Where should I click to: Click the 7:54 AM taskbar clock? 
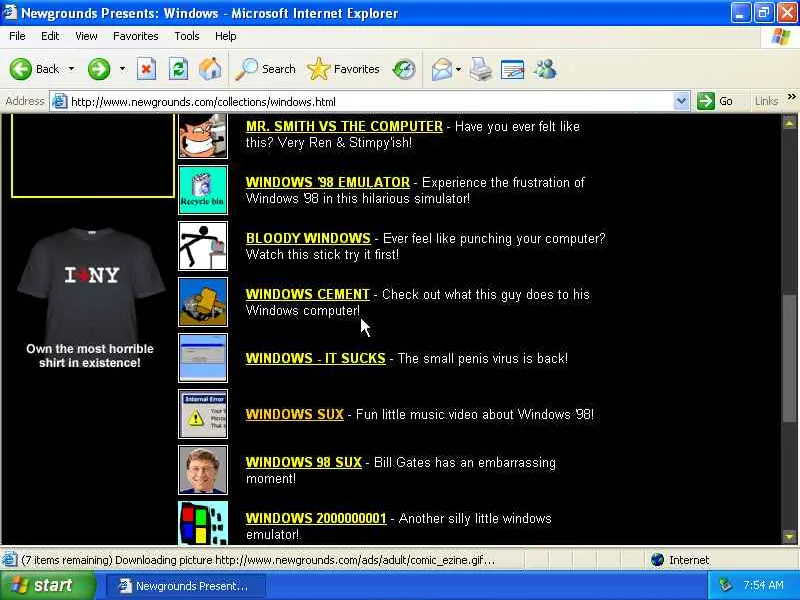(763, 585)
